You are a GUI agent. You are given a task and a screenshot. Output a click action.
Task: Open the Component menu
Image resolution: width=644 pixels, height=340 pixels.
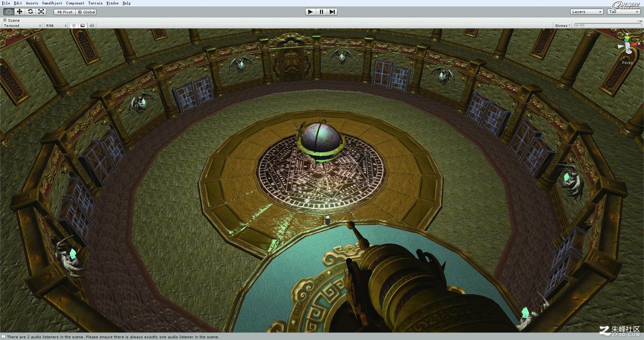click(75, 3)
